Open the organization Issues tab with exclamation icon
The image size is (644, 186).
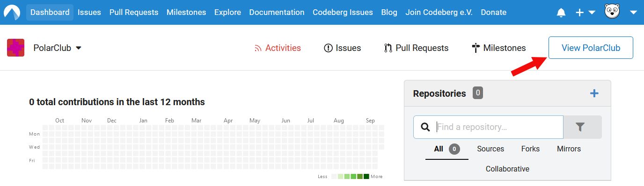[x=343, y=48]
